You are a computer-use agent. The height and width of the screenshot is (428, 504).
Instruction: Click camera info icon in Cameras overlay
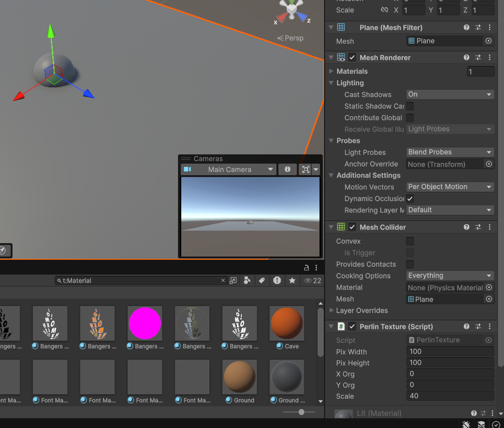(x=288, y=170)
